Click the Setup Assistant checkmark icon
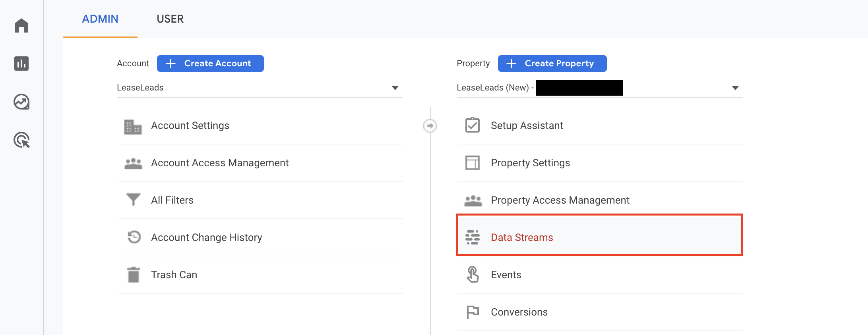 click(473, 125)
